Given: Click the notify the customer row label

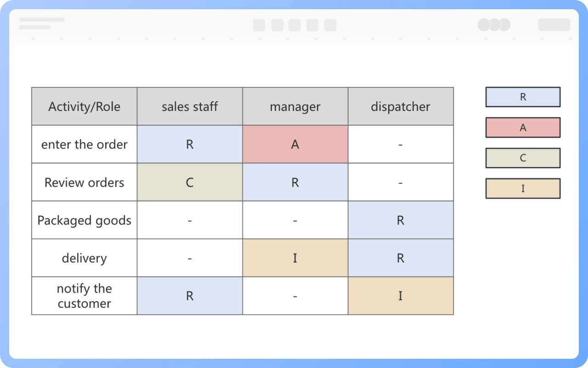Looking at the screenshot, I should [x=84, y=296].
